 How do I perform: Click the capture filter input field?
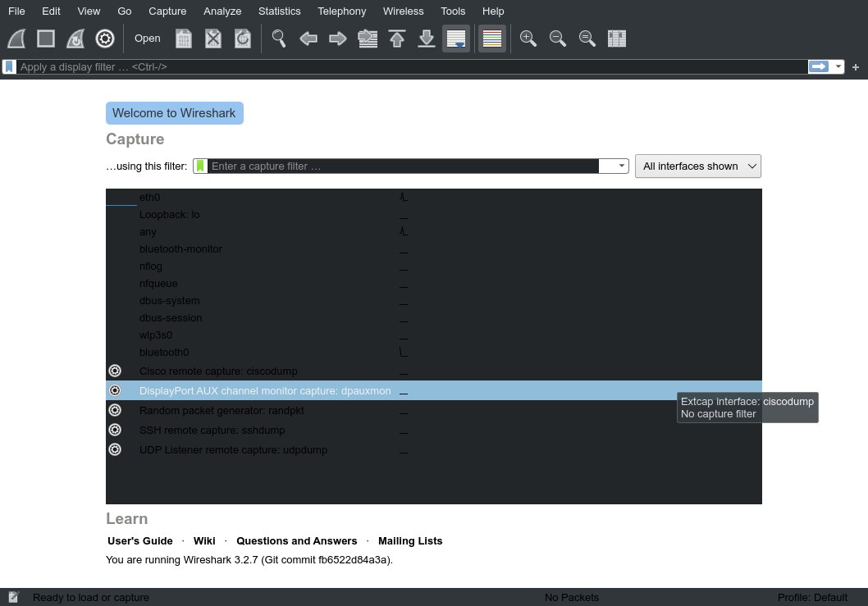[403, 166]
